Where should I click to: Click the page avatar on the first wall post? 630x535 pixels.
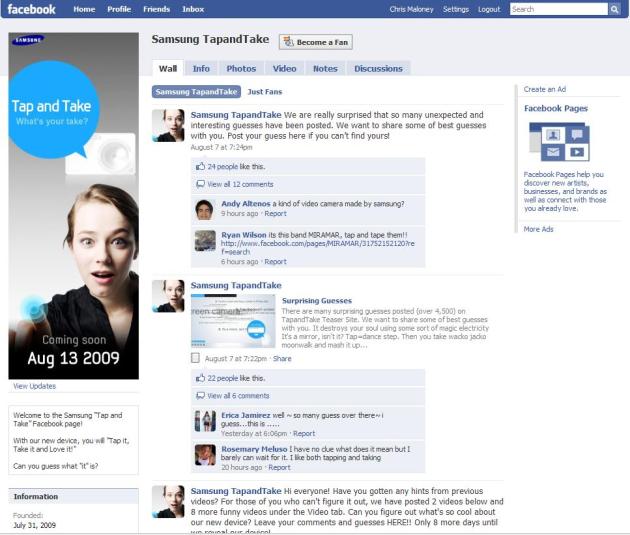(168, 125)
